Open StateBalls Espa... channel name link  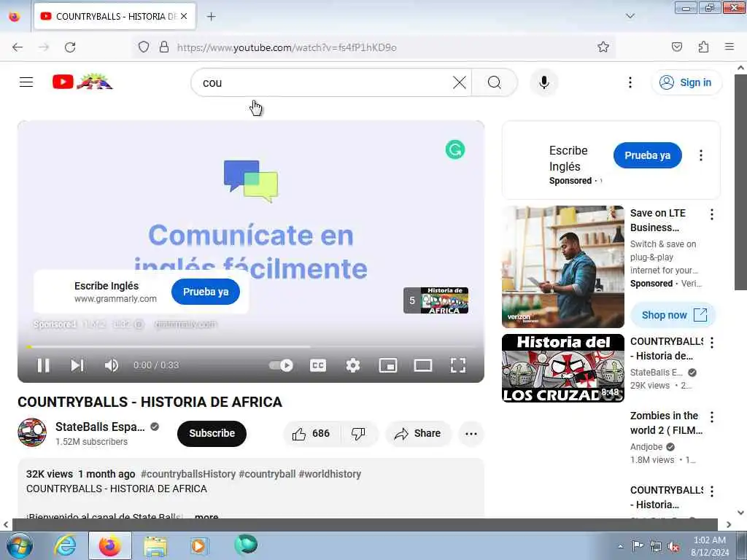100,427
